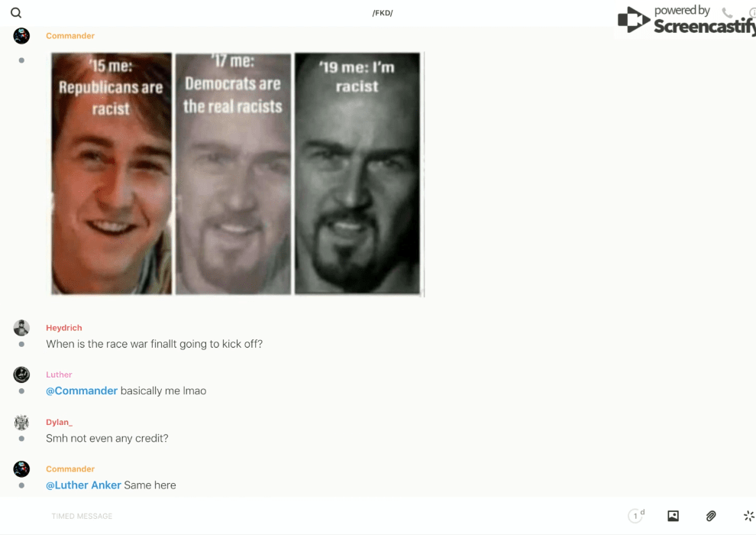The width and height of the screenshot is (756, 535).
Task: Click Luther's round avatar
Action: [x=21, y=374]
